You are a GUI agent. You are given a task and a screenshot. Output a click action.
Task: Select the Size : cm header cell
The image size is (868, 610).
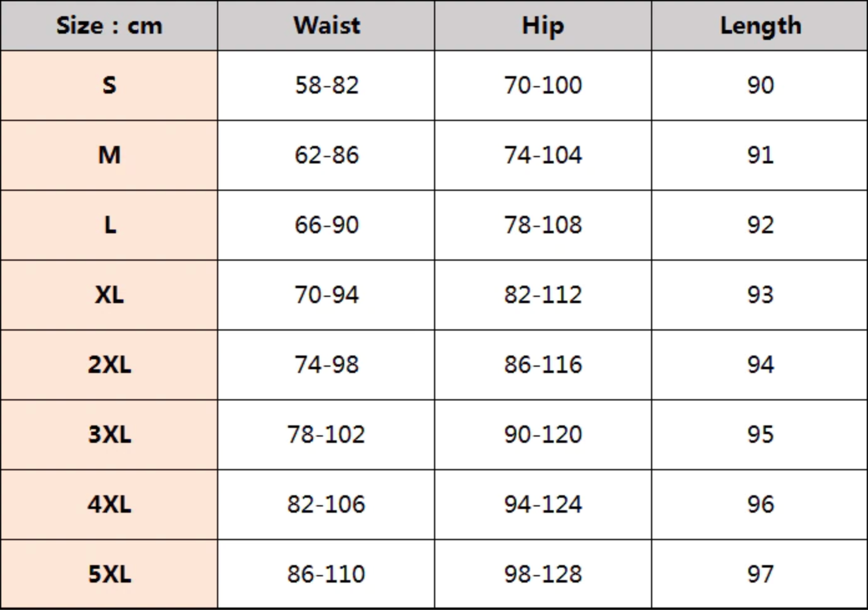pos(109,26)
